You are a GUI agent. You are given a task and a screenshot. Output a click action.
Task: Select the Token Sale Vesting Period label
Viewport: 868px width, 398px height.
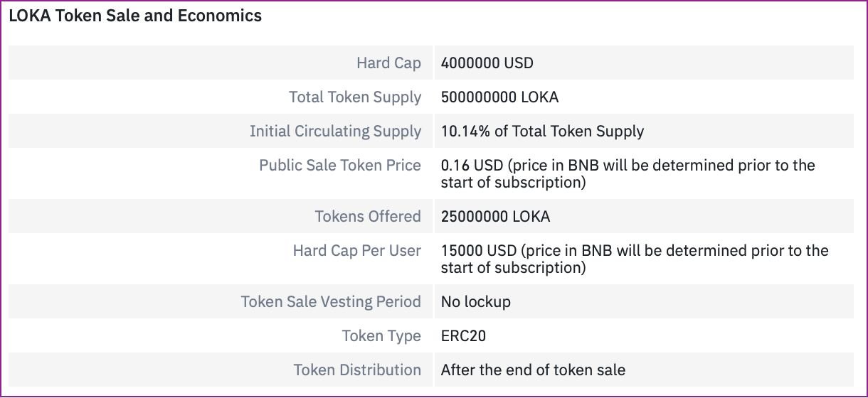pyautogui.click(x=331, y=301)
